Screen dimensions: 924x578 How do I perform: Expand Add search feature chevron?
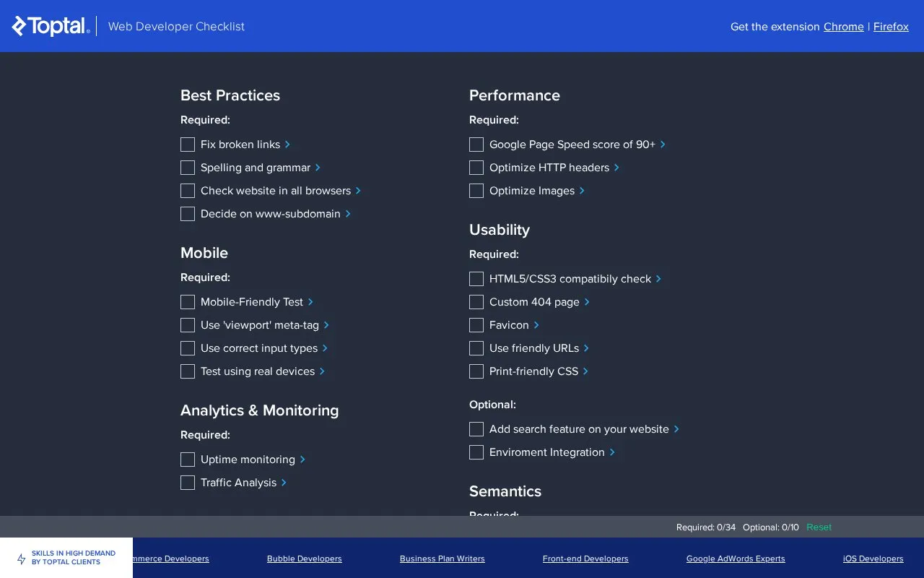tap(676, 429)
